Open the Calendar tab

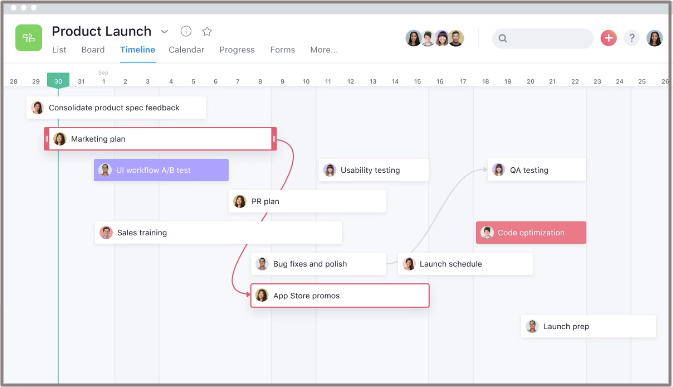click(186, 50)
